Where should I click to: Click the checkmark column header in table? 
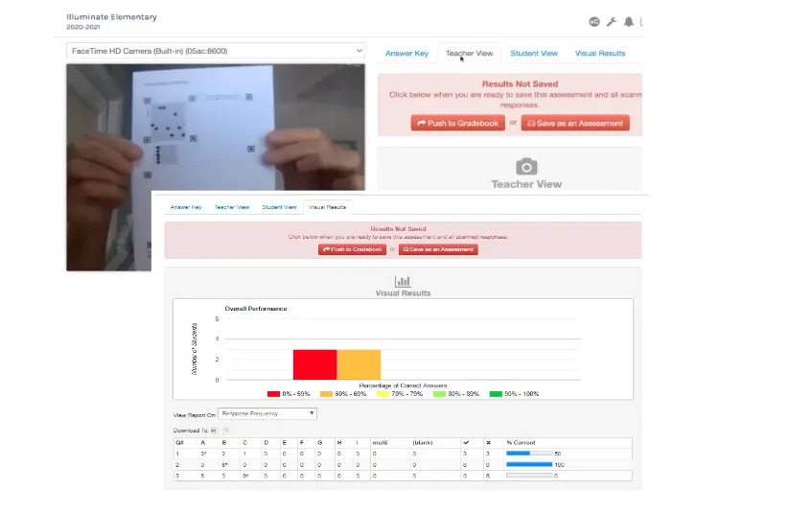coord(466,442)
